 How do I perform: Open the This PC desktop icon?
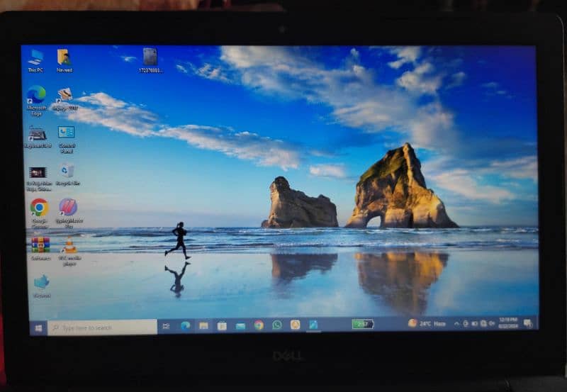[35, 58]
